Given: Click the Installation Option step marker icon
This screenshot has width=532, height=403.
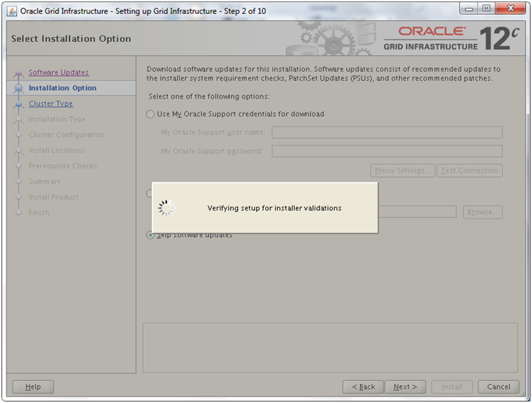Looking at the screenshot, I should [18, 88].
